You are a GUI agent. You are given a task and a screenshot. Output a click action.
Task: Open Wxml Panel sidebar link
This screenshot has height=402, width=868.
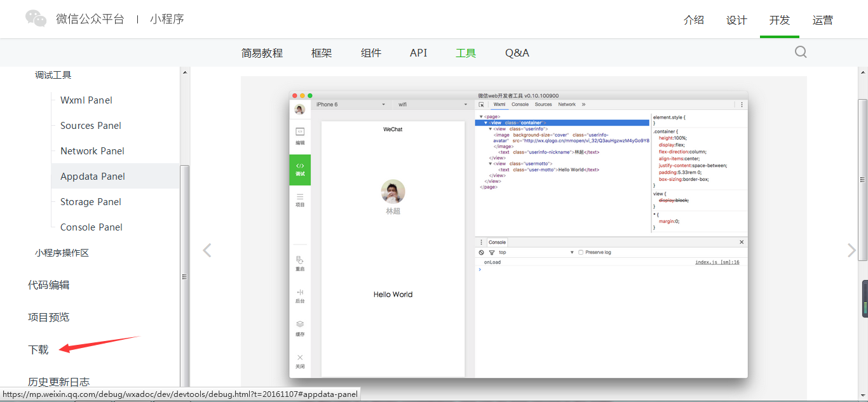(86, 100)
